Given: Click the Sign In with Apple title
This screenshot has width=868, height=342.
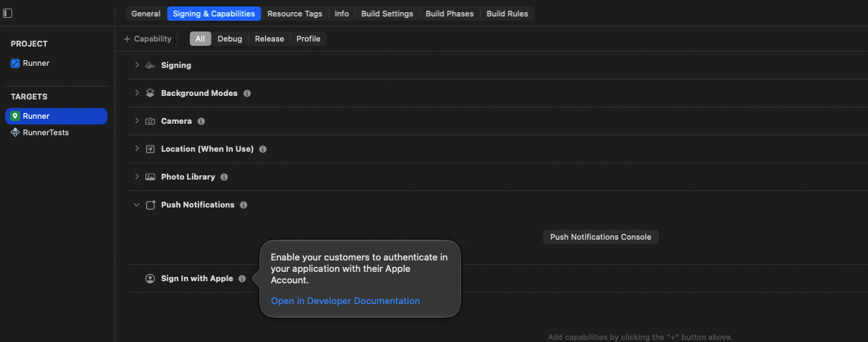Looking at the screenshot, I should point(197,278).
